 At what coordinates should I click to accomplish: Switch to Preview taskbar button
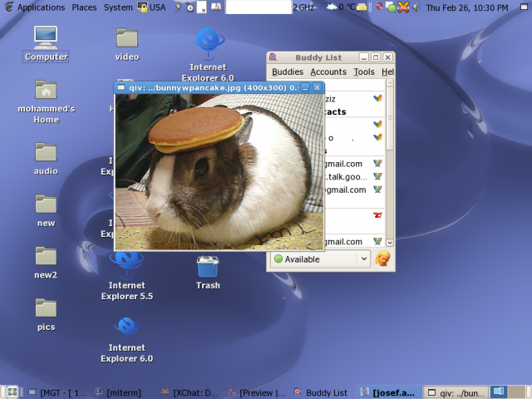click(x=257, y=392)
